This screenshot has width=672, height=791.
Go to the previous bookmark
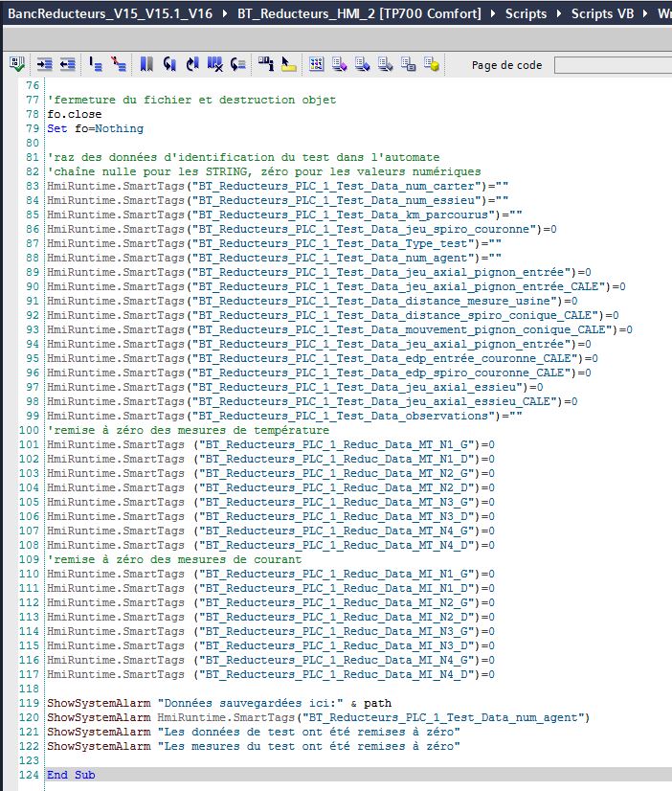click(x=169, y=64)
